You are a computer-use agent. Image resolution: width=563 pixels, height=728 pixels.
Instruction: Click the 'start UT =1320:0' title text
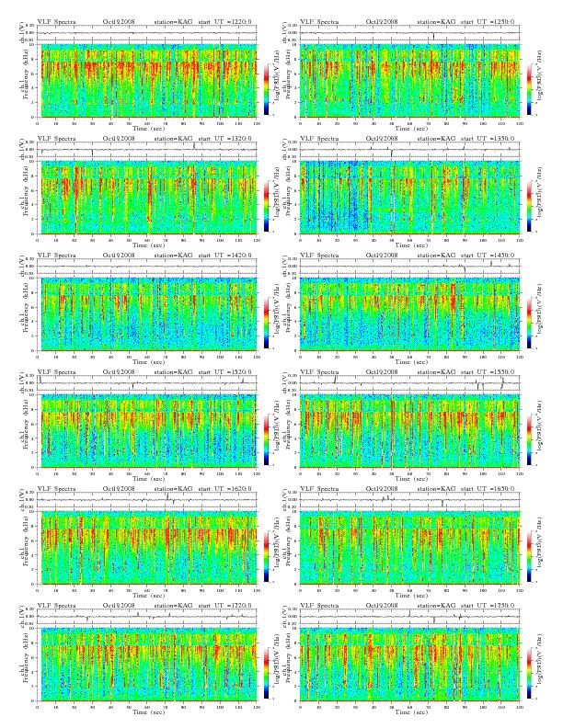225,139
